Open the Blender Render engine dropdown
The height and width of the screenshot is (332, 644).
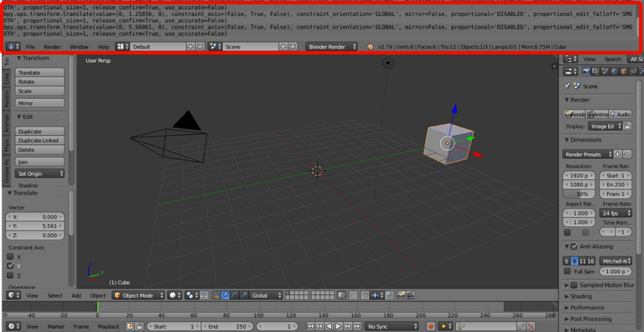click(x=331, y=47)
